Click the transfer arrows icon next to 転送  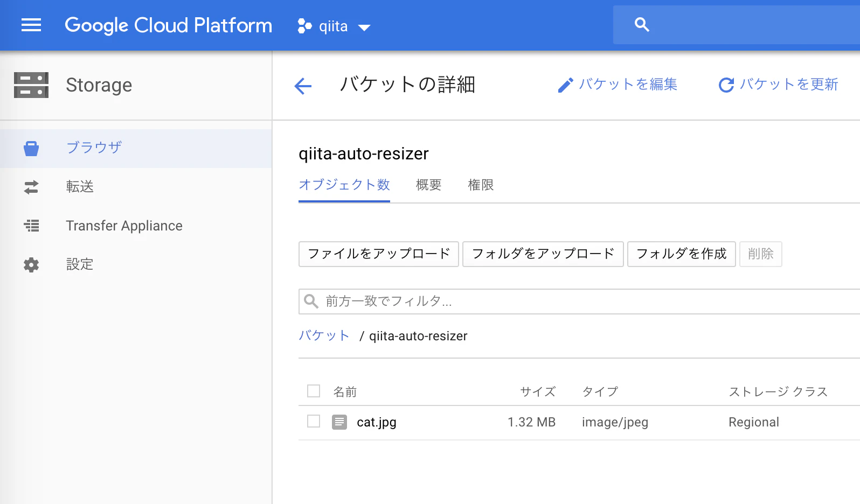(x=31, y=187)
